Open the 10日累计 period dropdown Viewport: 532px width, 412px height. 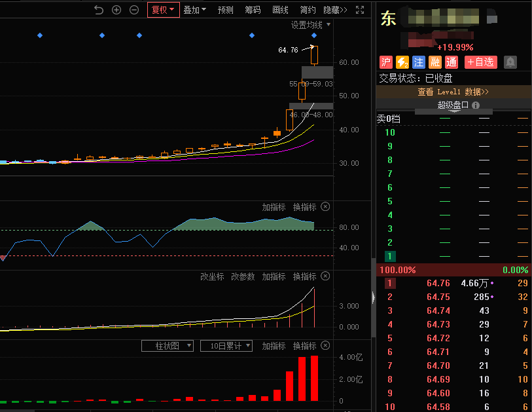(x=226, y=346)
